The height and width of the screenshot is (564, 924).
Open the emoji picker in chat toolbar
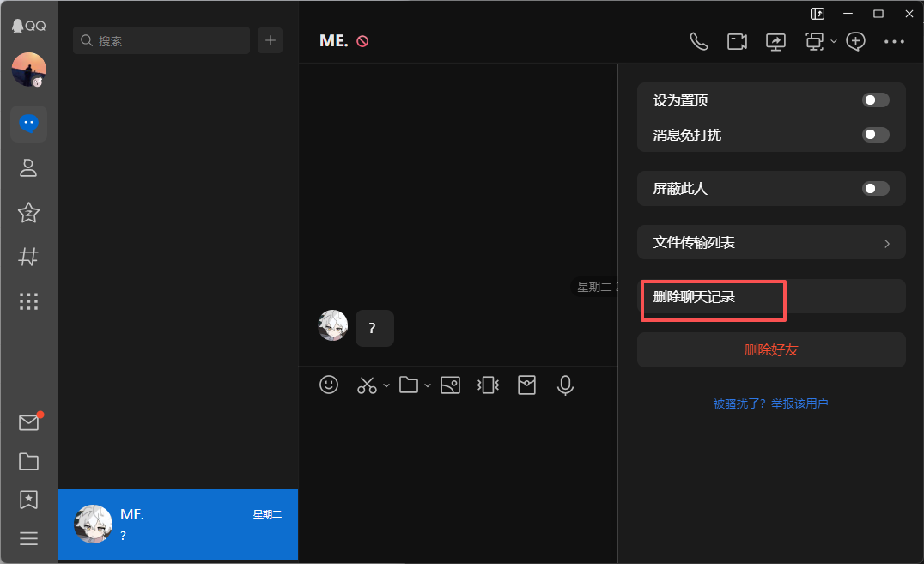[329, 385]
